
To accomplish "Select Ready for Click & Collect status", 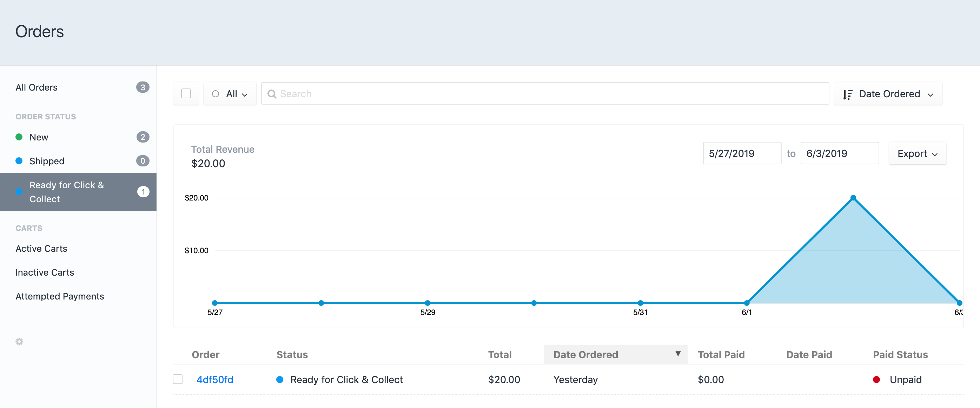I will pyautogui.click(x=67, y=192).
